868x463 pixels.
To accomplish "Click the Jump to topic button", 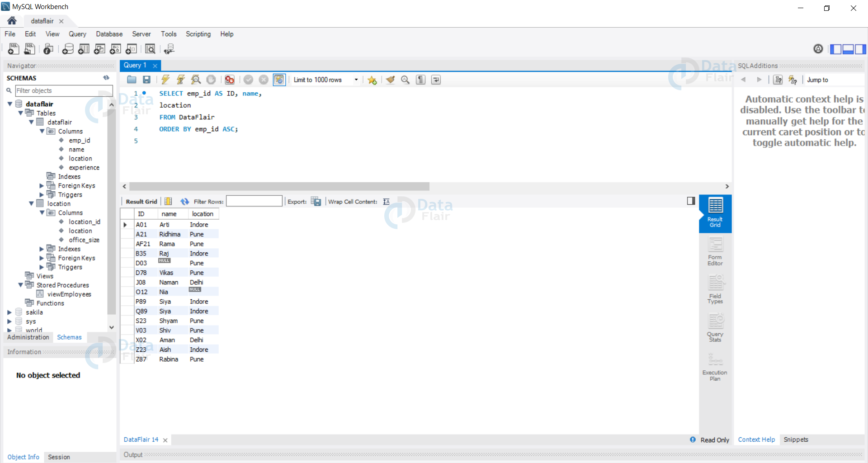I will click(x=817, y=80).
